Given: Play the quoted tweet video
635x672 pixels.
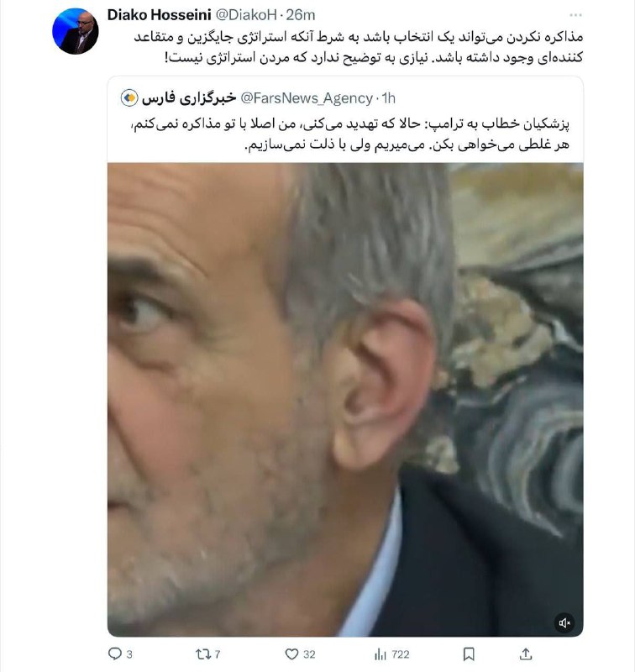Looking at the screenshot, I should 345,400.
